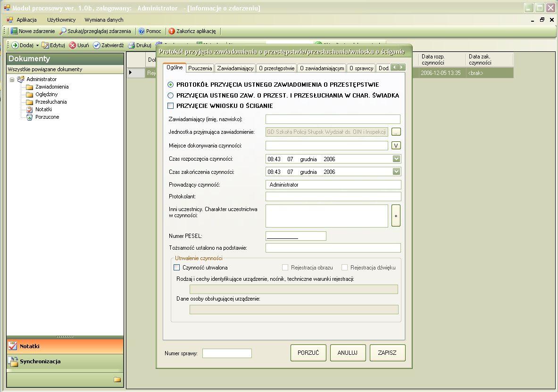Open Miejsce dokonywania czynności V list button

[x=396, y=146]
